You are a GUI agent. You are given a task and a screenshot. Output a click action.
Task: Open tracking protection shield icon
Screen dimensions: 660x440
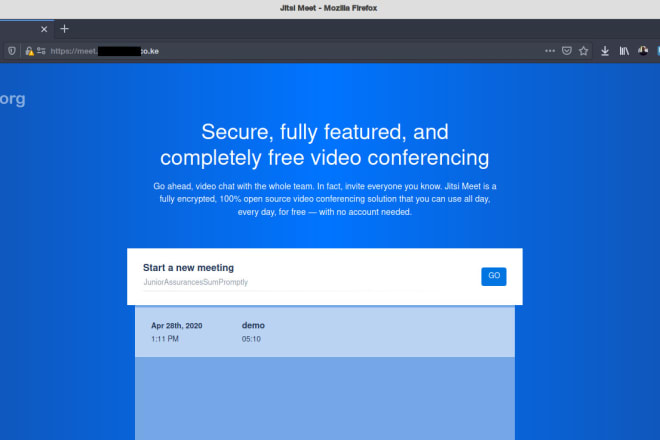(12, 51)
